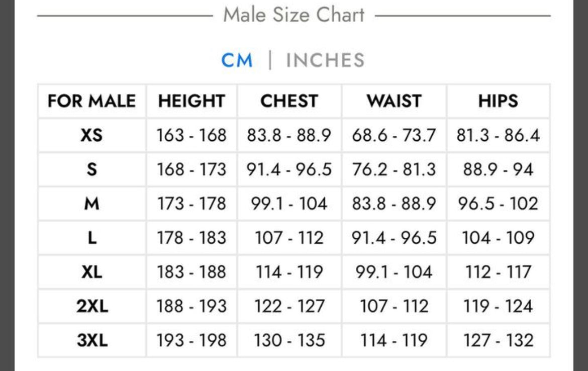Viewport: 588px width, 371px height.
Task: Click the FOR MALE column header
Action: click(x=91, y=101)
